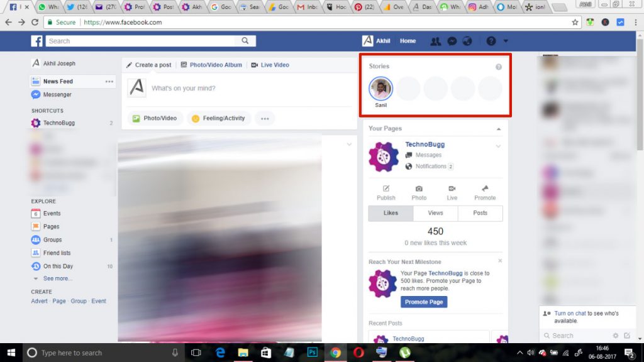The image size is (644, 362).
Task: Open Sanil's story thumbnail
Action: (x=380, y=89)
